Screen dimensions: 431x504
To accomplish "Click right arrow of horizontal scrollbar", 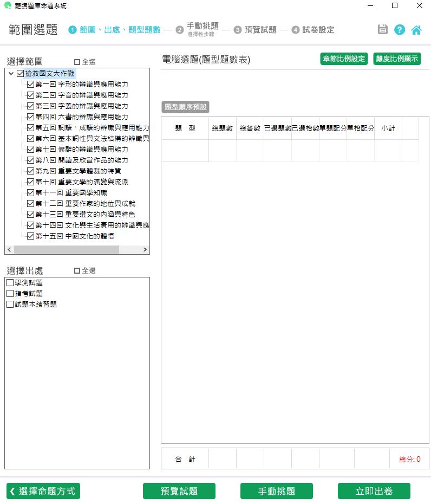I will (145, 250).
